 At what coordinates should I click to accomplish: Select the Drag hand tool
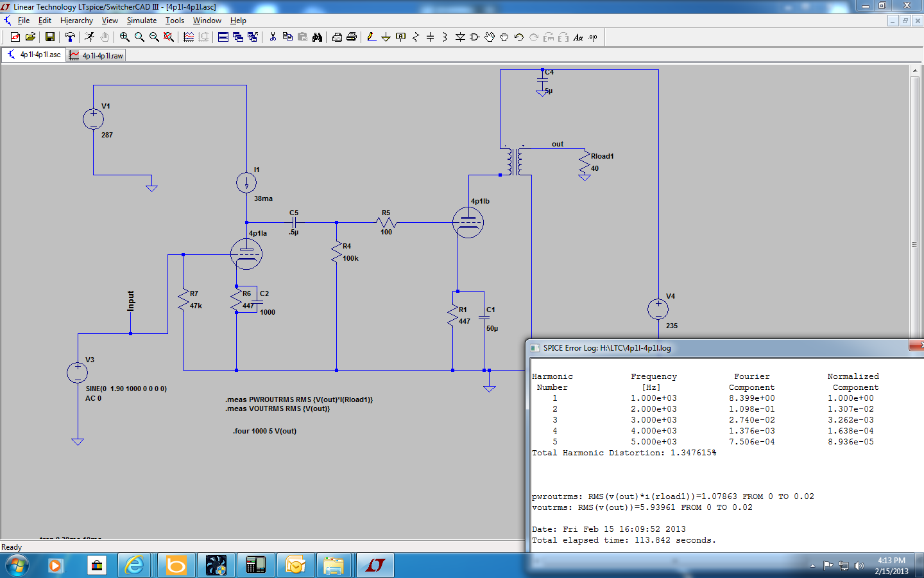tap(504, 37)
